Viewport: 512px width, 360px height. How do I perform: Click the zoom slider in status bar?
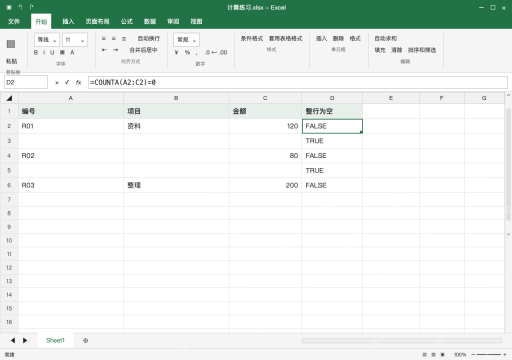(489, 355)
